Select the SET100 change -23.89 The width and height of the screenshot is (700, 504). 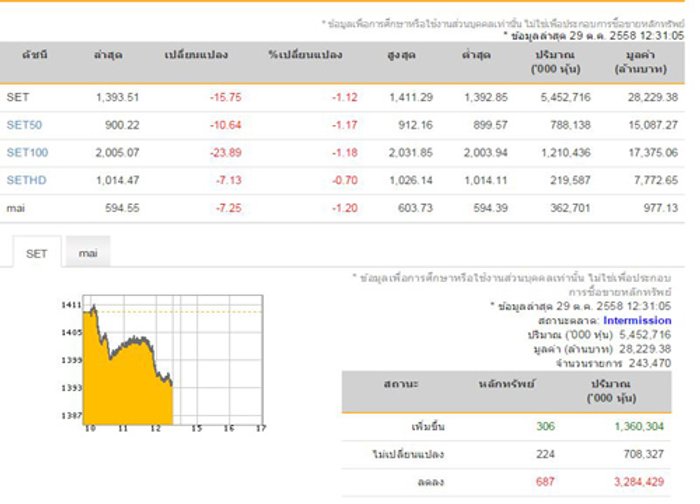pyautogui.click(x=225, y=153)
